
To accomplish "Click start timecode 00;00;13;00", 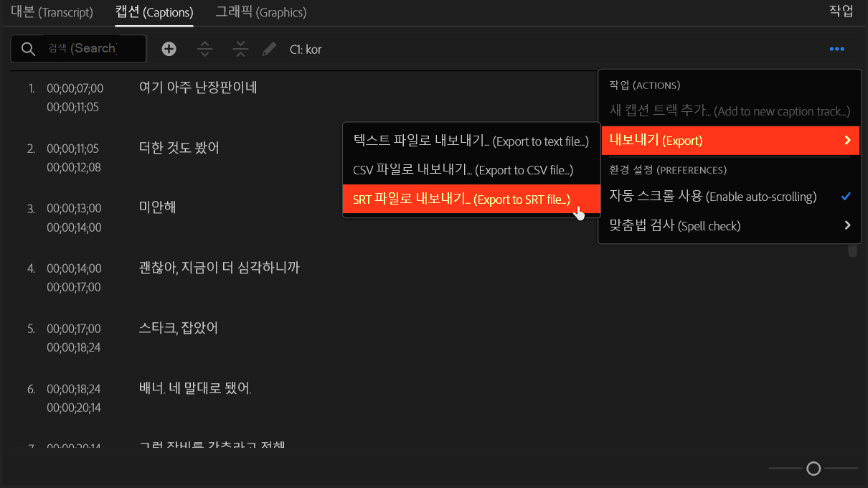I will tap(75, 209).
